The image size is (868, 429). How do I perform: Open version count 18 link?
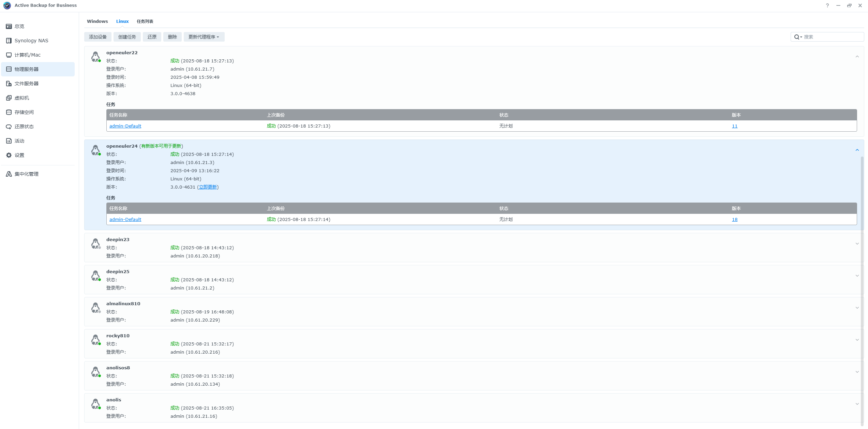735,219
